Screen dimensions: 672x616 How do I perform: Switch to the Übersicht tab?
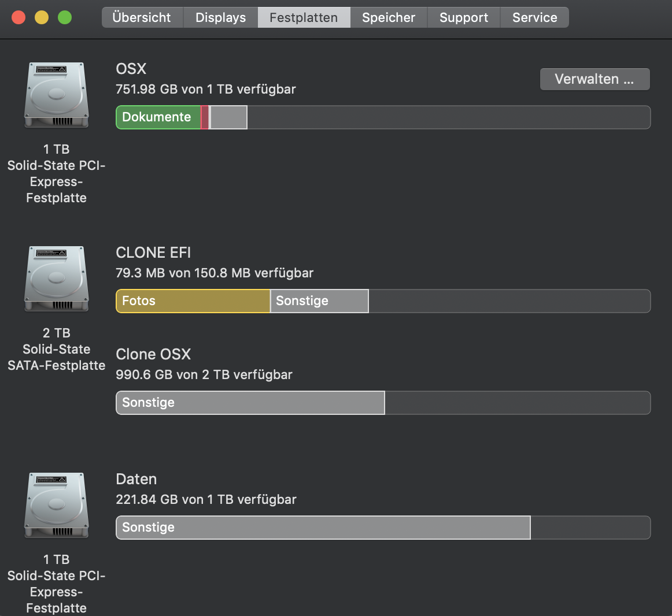[142, 17]
